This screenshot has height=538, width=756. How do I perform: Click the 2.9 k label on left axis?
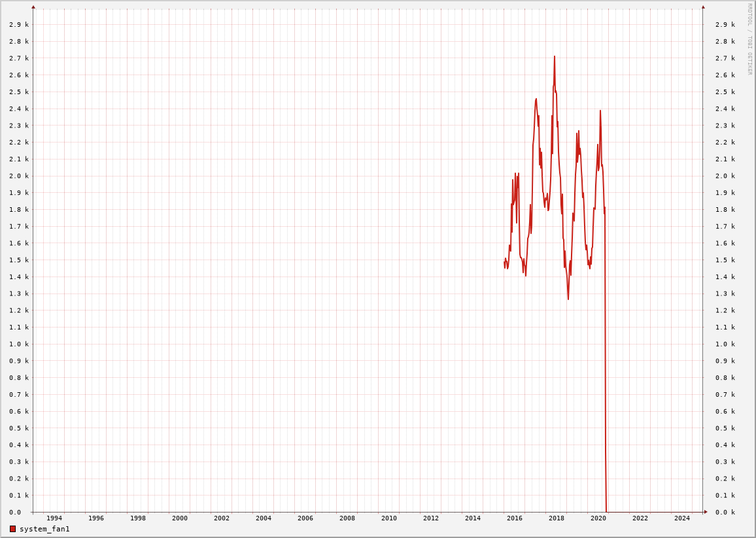19,24
